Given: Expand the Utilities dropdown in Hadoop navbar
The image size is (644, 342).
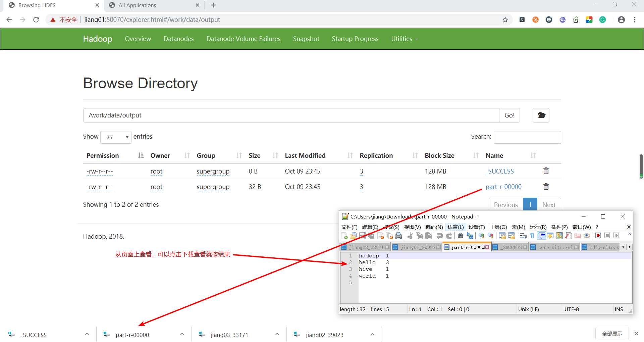Looking at the screenshot, I should [404, 39].
